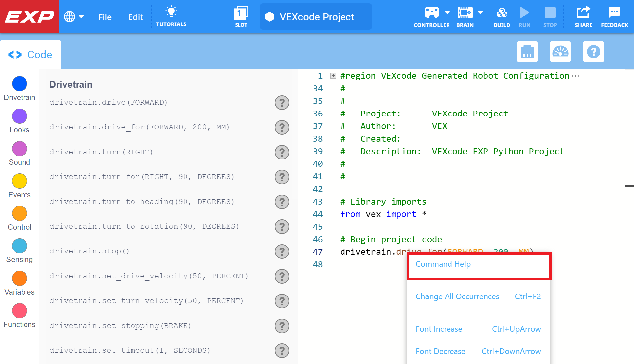This screenshot has width=634, height=364.
Task: Click the help question mark icon
Action: coord(594,52)
